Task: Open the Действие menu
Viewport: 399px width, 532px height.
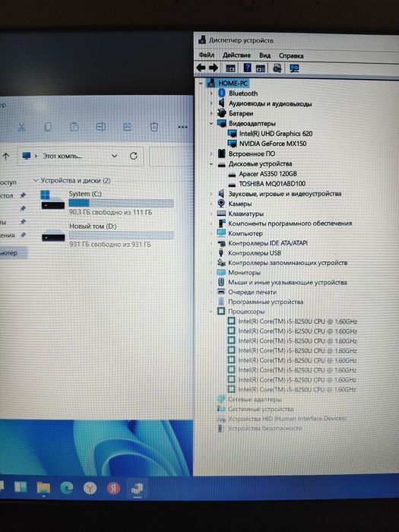Action: (x=236, y=55)
